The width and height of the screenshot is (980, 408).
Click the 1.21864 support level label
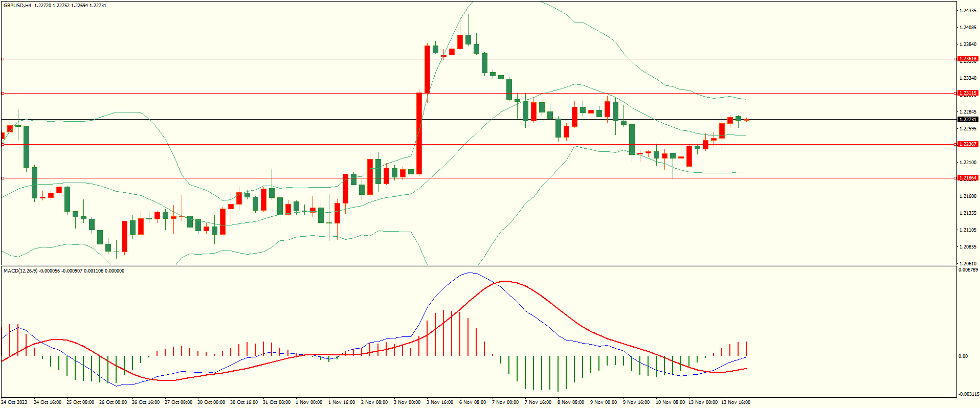point(967,178)
